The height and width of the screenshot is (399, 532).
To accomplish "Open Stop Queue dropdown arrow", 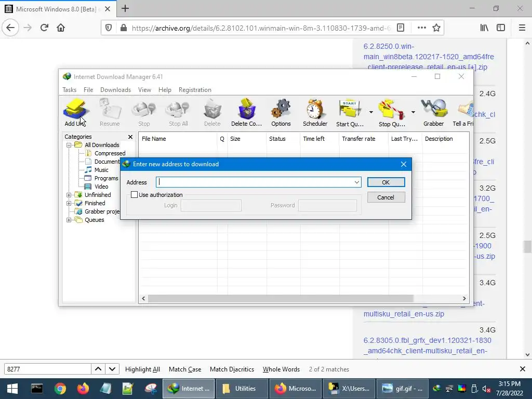I will coord(413,112).
